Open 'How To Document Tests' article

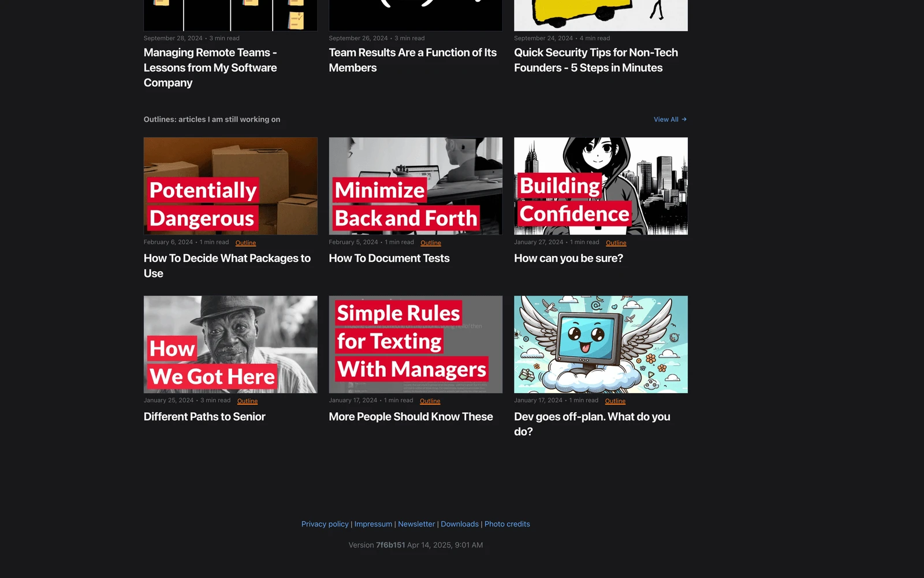(x=389, y=258)
